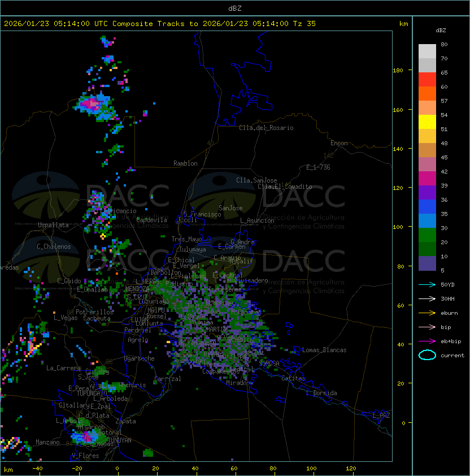Click the Clla.del_Rosario map label
The image size is (470, 476).
[x=266, y=128]
